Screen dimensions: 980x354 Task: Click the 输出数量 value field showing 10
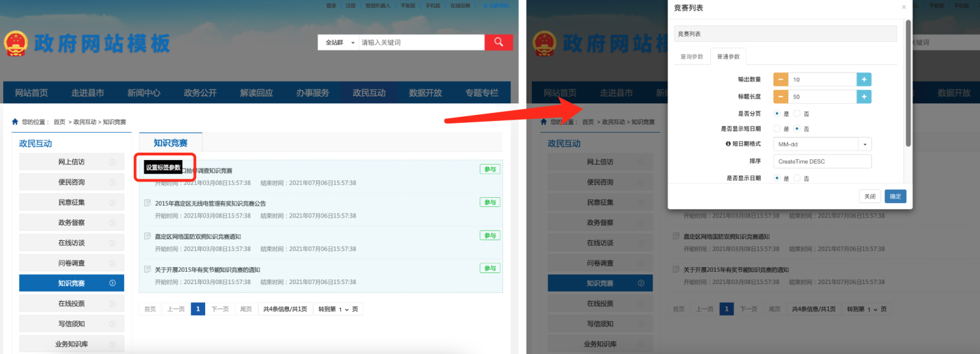click(823, 79)
